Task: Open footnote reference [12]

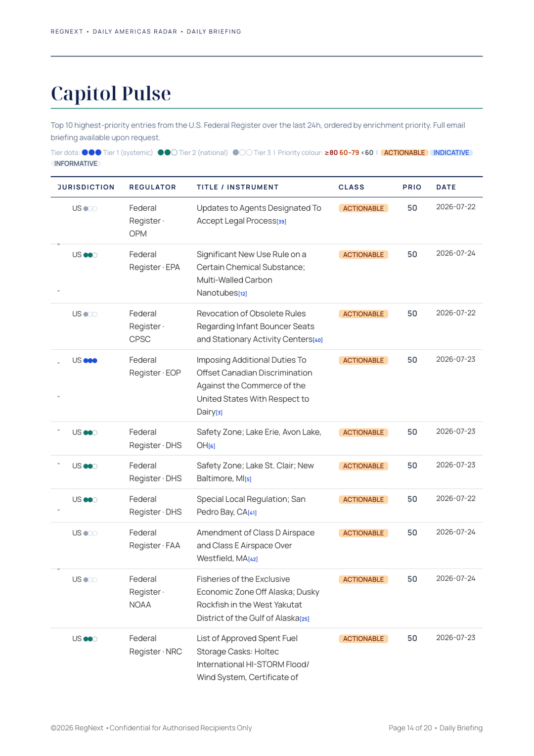Action: point(243,294)
